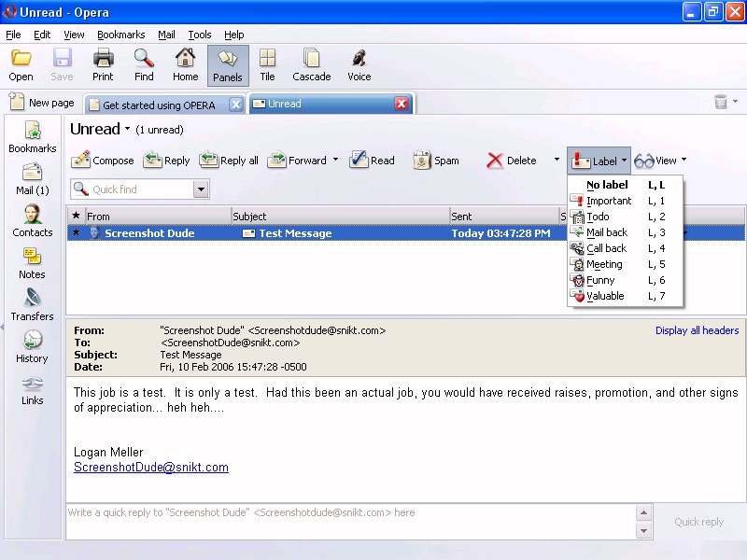747x560 pixels.
Task: Apply the Meeting label
Action: tap(625, 264)
